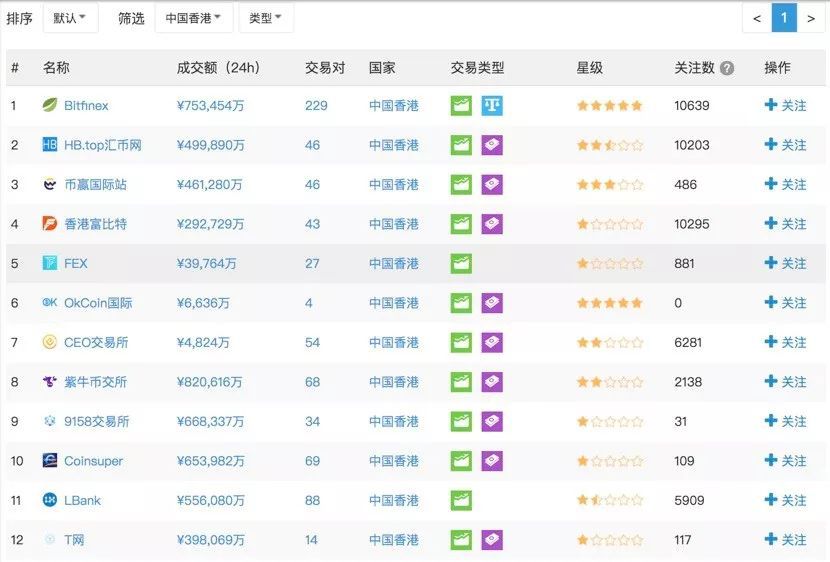Open the T网 exchange link
Screen dimensions: 830x562
(x=74, y=540)
